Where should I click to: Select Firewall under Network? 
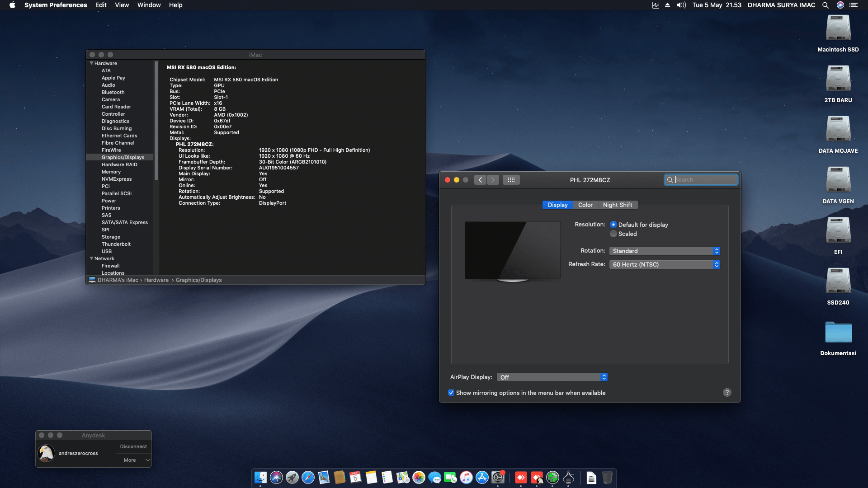[x=110, y=266]
